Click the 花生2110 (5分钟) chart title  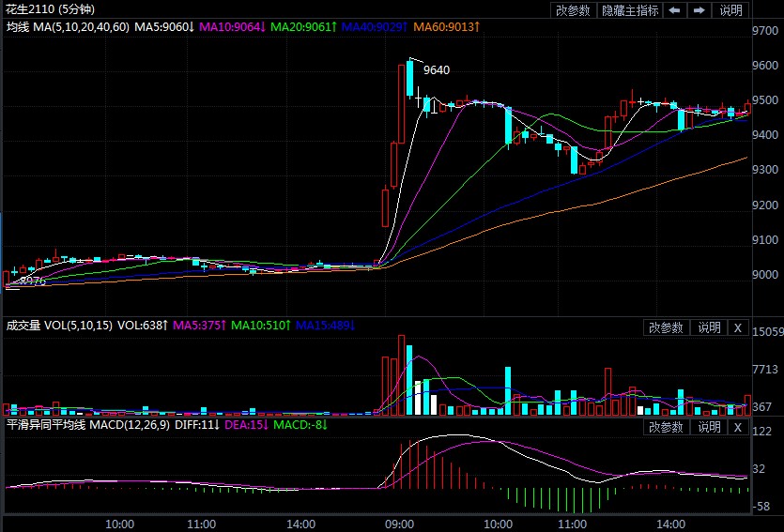point(44,10)
